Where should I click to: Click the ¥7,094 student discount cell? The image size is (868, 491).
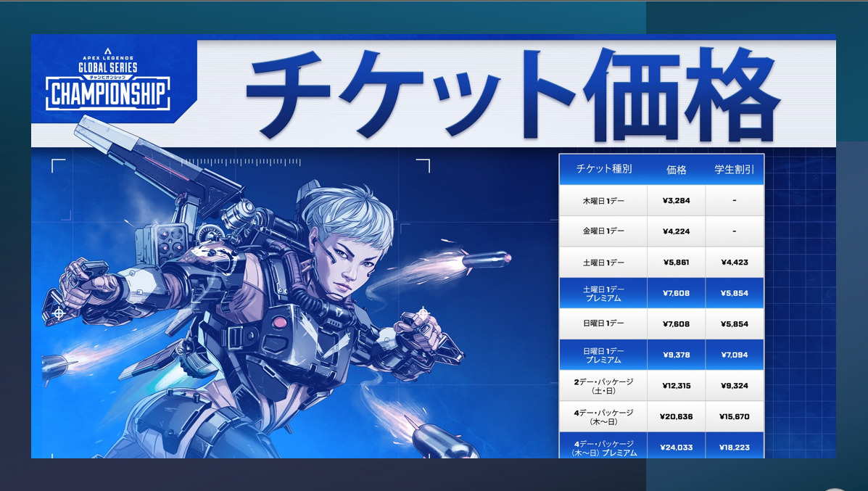point(734,355)
